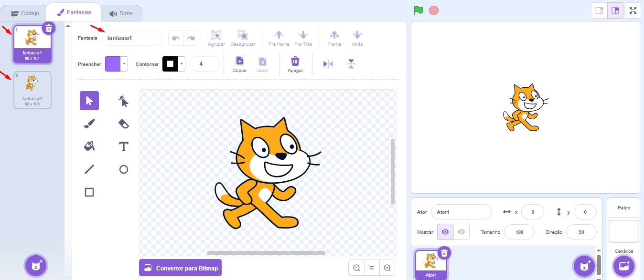
Task: Click the green flag to run
Action: [x=419, y=10]
